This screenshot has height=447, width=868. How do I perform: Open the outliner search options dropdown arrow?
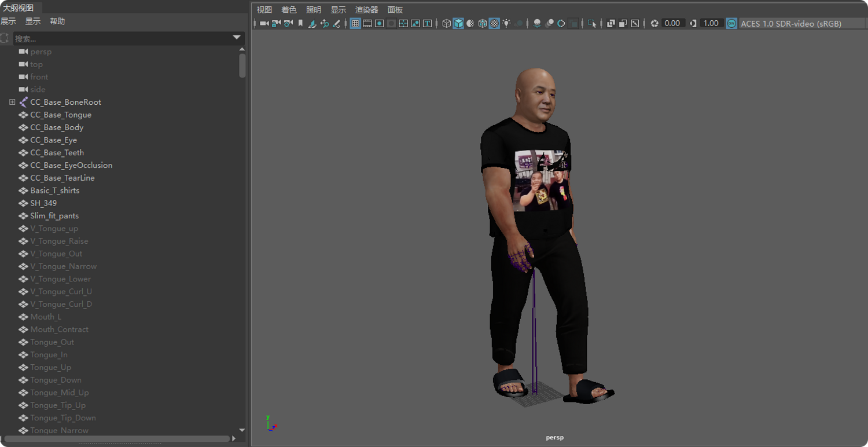click(x=237, y=38)
